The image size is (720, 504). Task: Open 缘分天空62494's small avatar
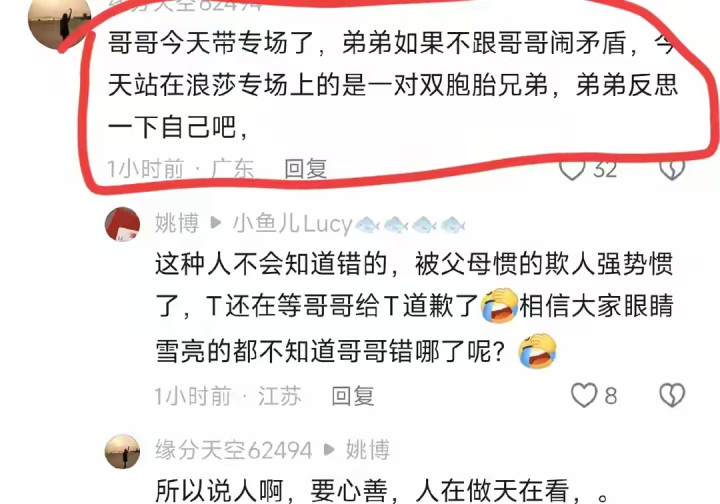(122, 451)
